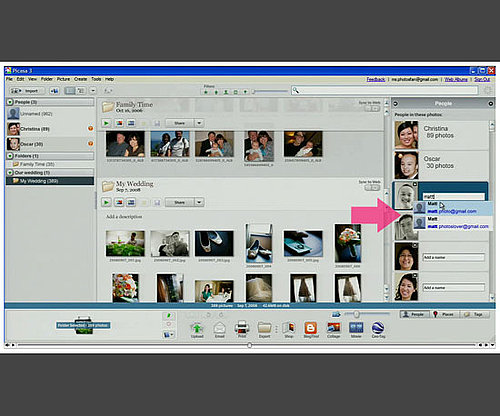The width and height of the screenshot is (500, 416).
Task: Dismiss the face above the first Add a name field
Action: [x=415, y=245]
